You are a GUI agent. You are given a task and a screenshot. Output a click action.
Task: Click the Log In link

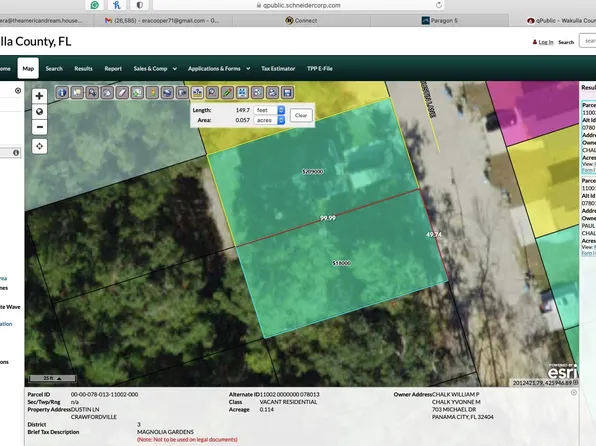(546, 42)
